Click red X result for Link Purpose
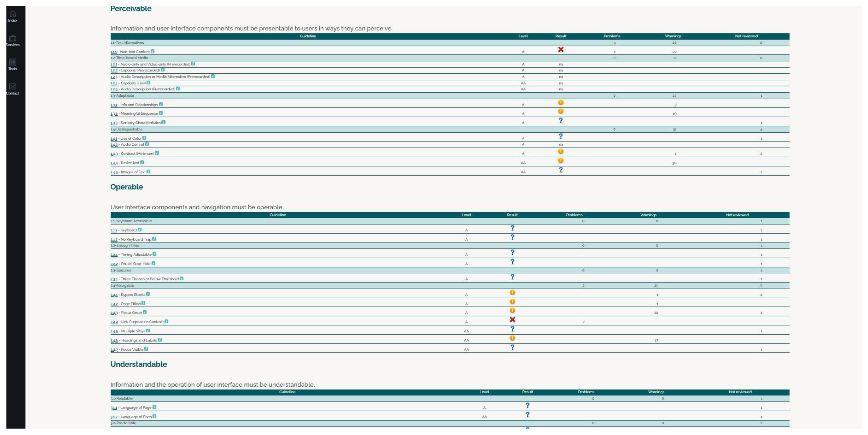The image size is (868, 435). pyautogui.click(x=512, y=319)
